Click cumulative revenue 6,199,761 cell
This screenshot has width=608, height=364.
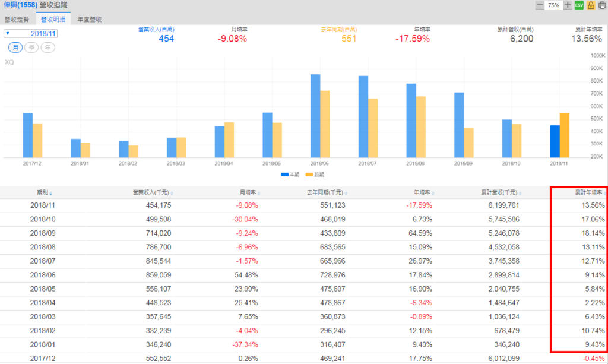[x=503, y=205]
